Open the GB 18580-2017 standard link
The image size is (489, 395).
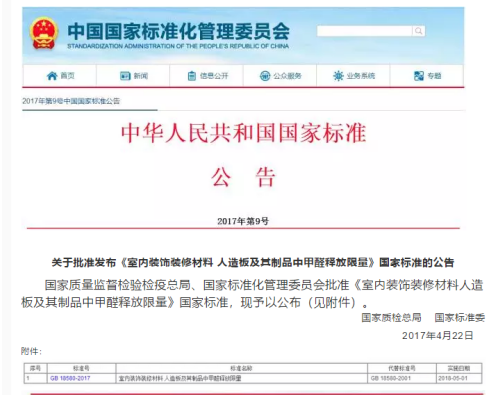[70, 378]
